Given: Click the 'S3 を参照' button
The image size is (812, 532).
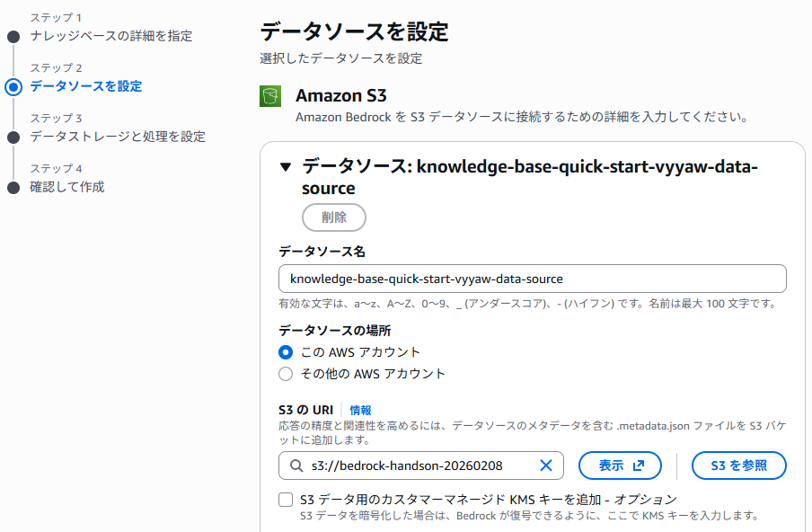Looking at the screenshot, I should click(738, 465).
